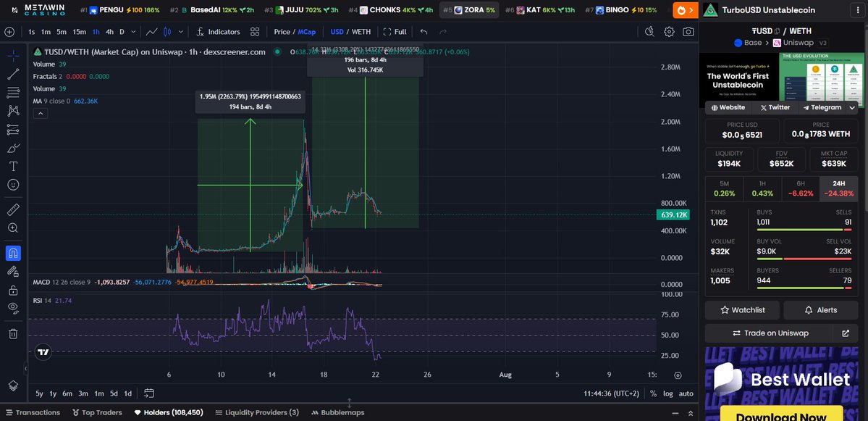Toggle percent scale mode
The height and width of the screenshot is (421, 868).
click(x=653, y=393)
